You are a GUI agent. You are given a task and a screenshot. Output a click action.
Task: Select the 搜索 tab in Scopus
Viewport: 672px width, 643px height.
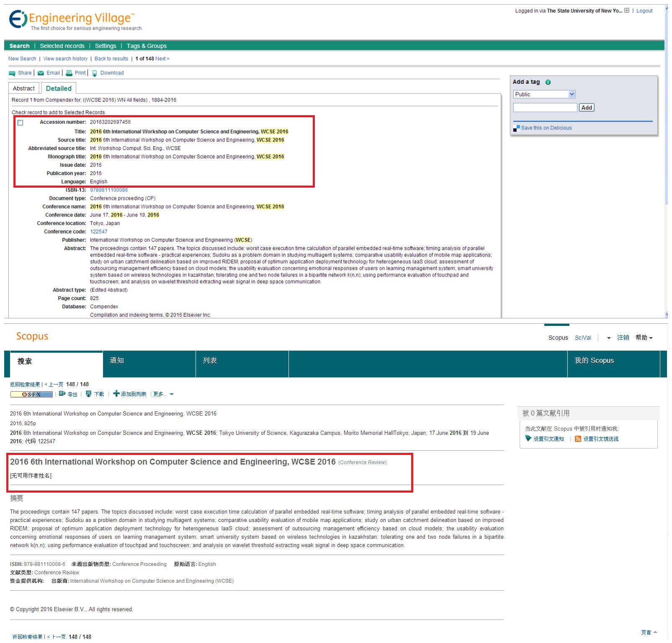pyautogui.click(x=57, y=364)
